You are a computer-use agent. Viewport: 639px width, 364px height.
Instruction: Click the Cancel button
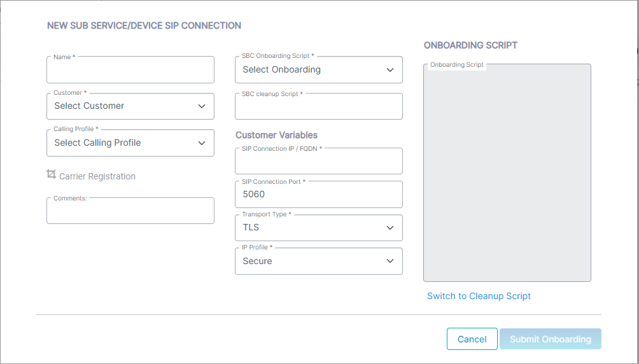click(472, 339)
